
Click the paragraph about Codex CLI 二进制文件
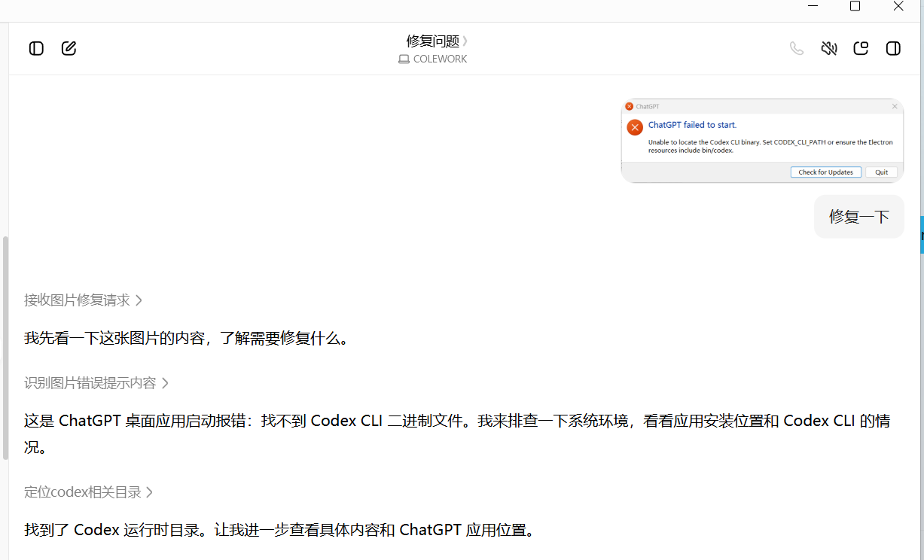coord(457,434)
